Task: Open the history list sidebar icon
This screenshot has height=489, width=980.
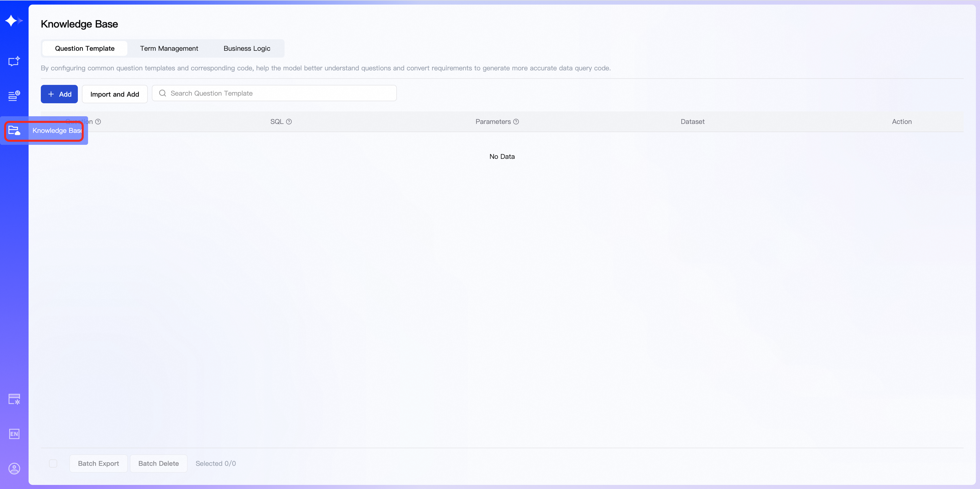Action: 14,96
